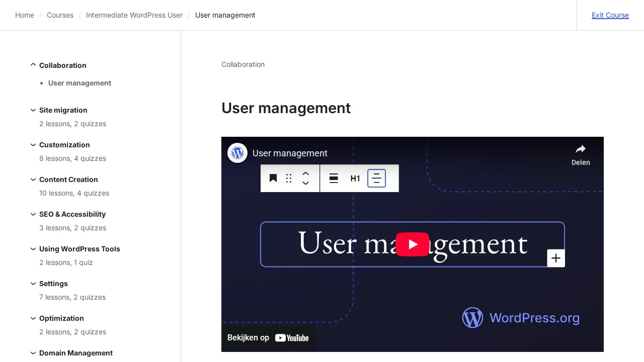Click the Delen share icon on the video
644x362 pixels.
(x=581, y=149)
